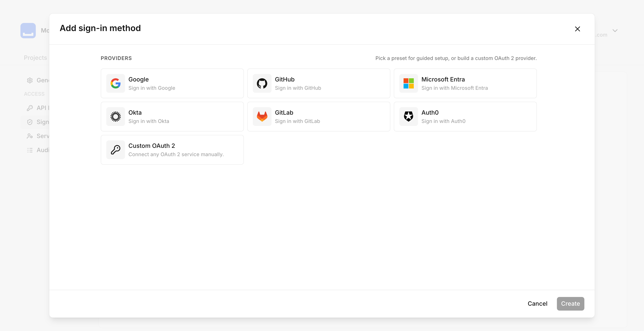This screenshot has width=644, height=331.
Task: Click the shield icon in sidebar
Action: [30, 122]
